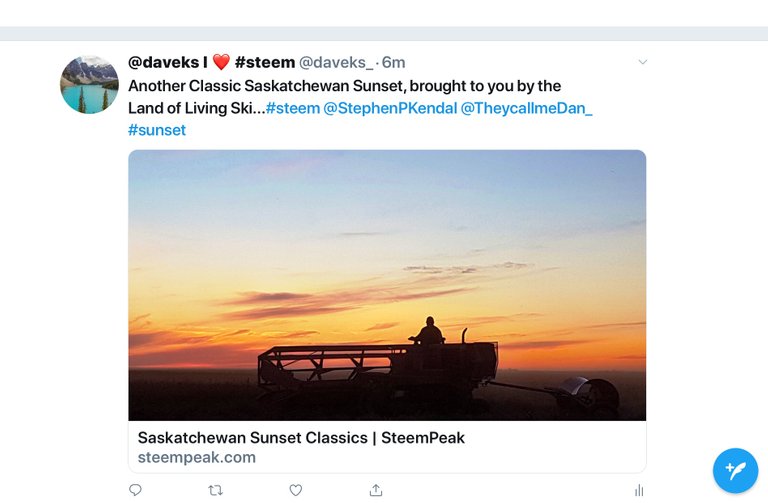Image resolution: width=768 pixels, height=503 pixels.
Task: Click the "Land of Living Ski…" text
Action: pyautogui.click(x=195, y=108)
